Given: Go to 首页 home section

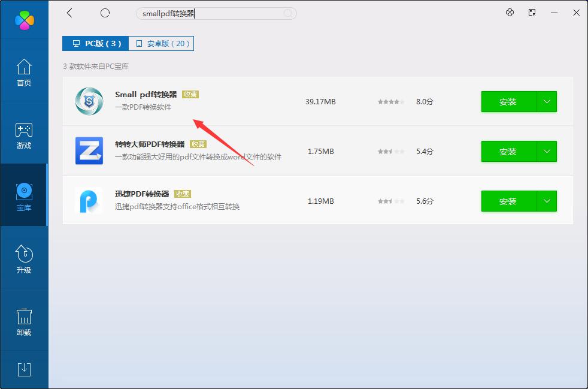Looking at the screenshot, I should (24, 73).
